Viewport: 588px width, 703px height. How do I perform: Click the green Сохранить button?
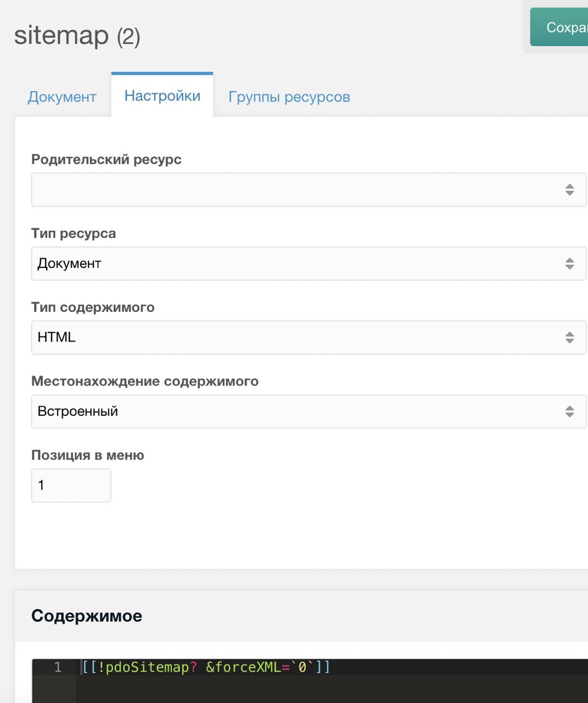click(x=559, y=27)
